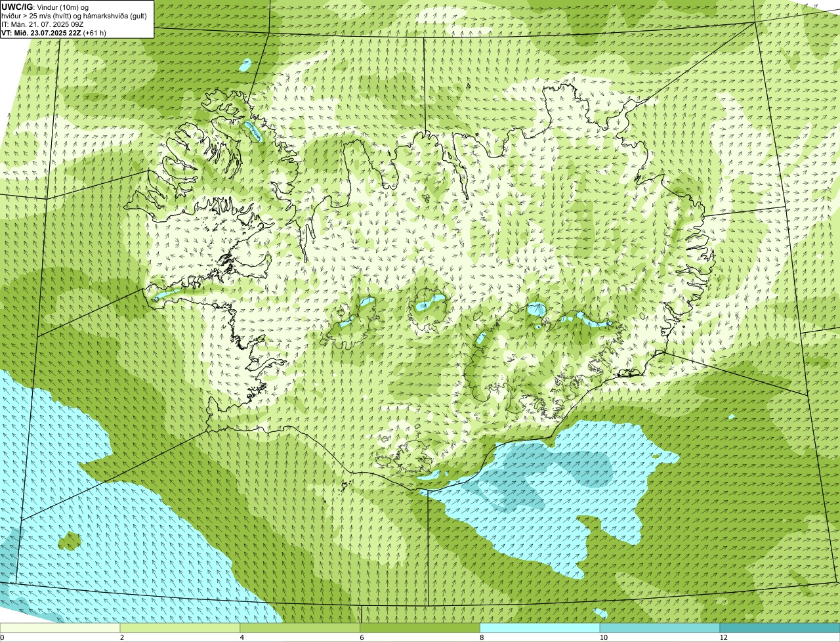Choose the 6–8 m/s dark green legend swatch

click(420, 628)
